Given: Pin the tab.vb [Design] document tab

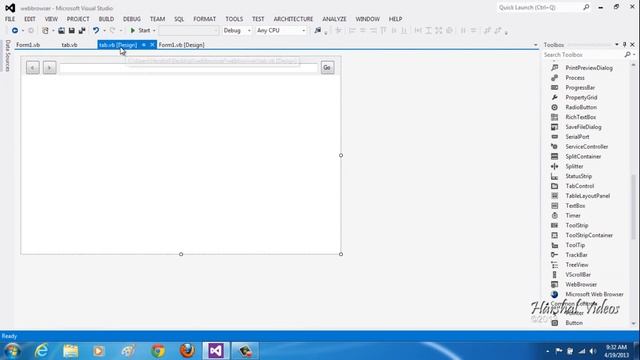Looking at the screenshot, I should coord(144,45).
